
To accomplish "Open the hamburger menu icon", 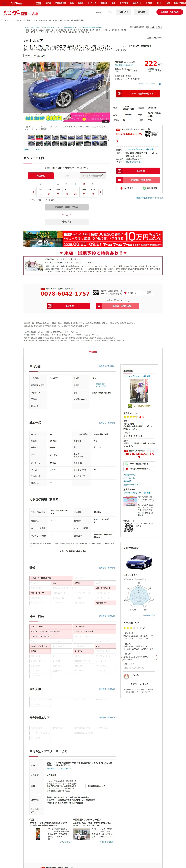I will (4, 3).
